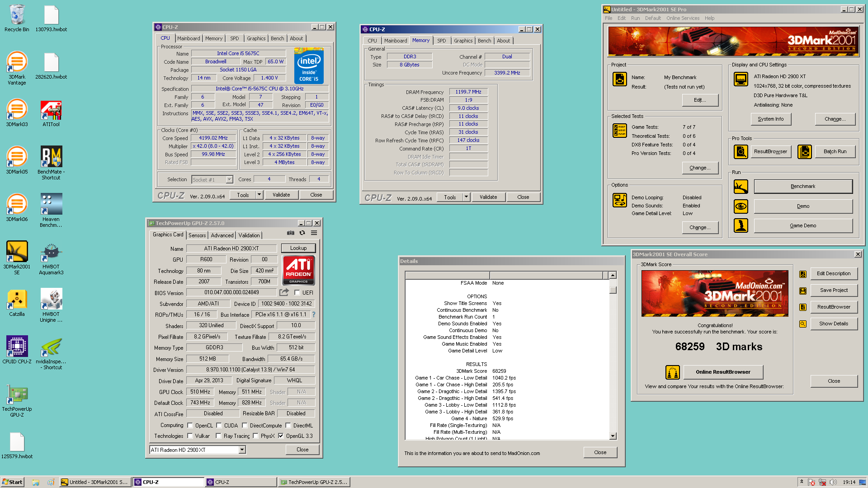The image size is (868, 488).
Task: Toggle DirectCompute checkbox in GPU-Z
Action: (245, 426)
